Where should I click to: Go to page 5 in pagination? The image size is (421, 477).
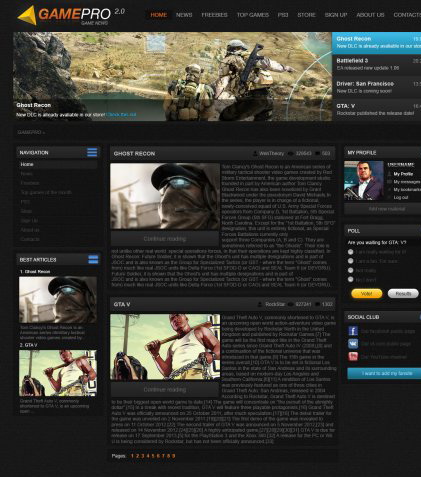click(153, 456)
